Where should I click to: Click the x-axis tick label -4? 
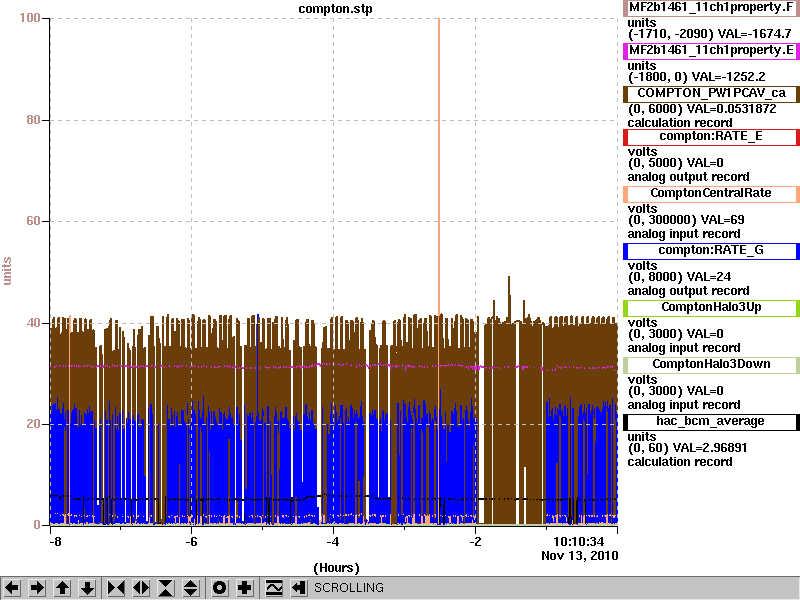(333, 541)
